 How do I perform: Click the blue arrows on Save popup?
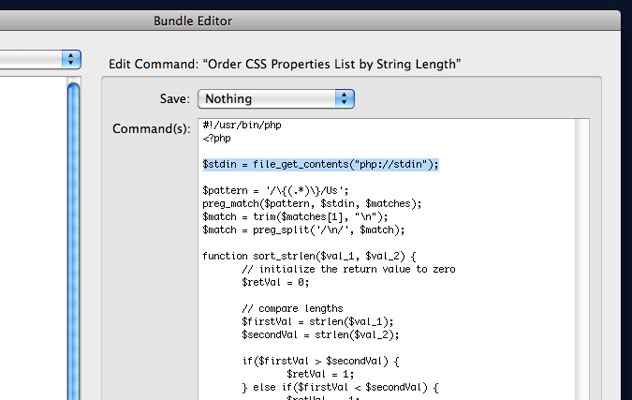tap(345, 99)
